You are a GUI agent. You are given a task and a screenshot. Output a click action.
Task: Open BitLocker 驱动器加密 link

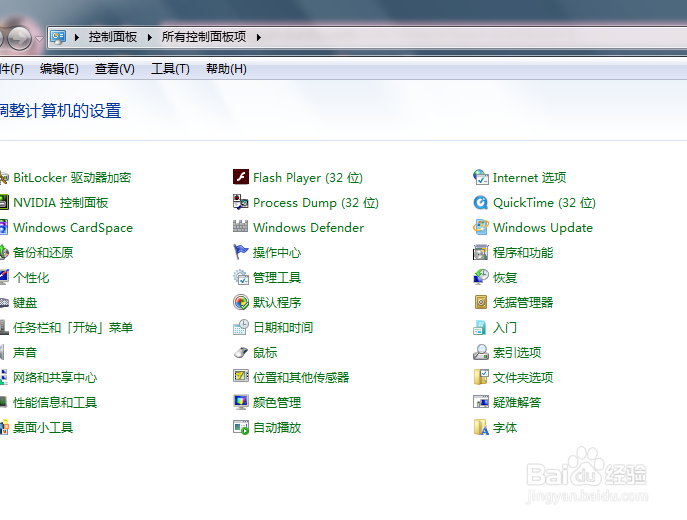[x=72, y=177]
